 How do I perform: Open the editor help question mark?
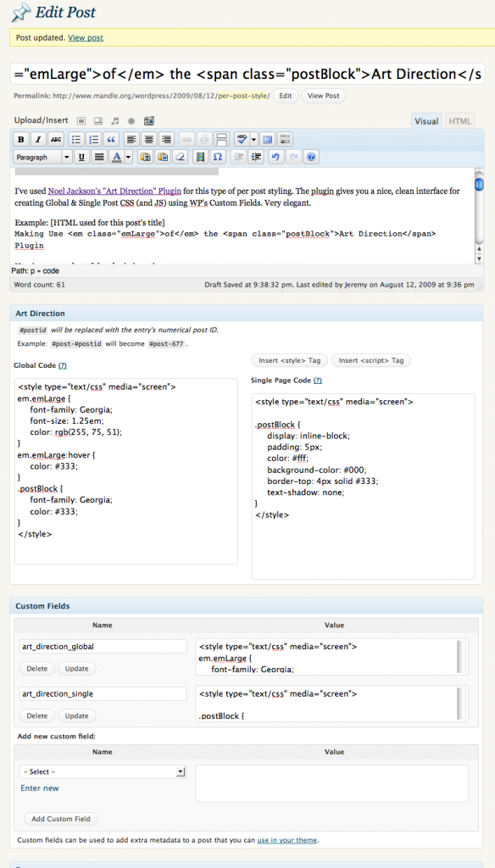pos(311,157)
